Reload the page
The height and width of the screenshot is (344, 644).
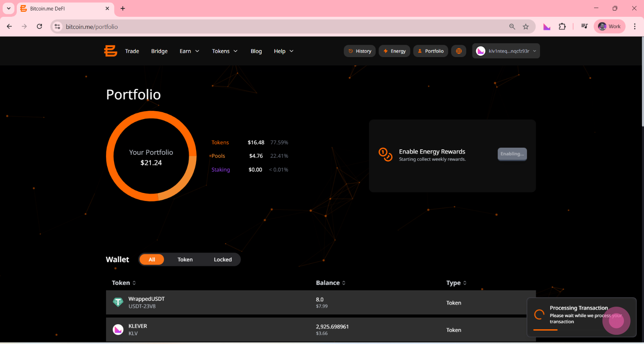click(39, 26)
